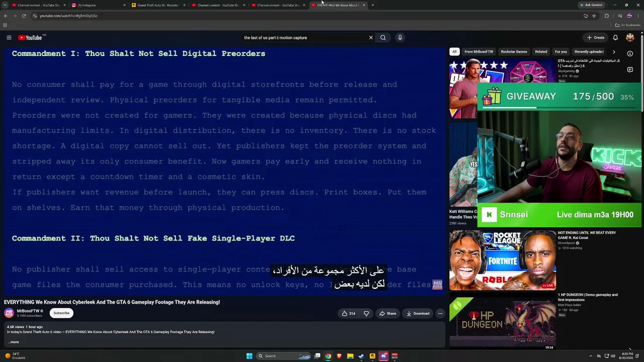
Task: Open the apps grid in bookmarks bar
Action: click(x=5, y=25)
